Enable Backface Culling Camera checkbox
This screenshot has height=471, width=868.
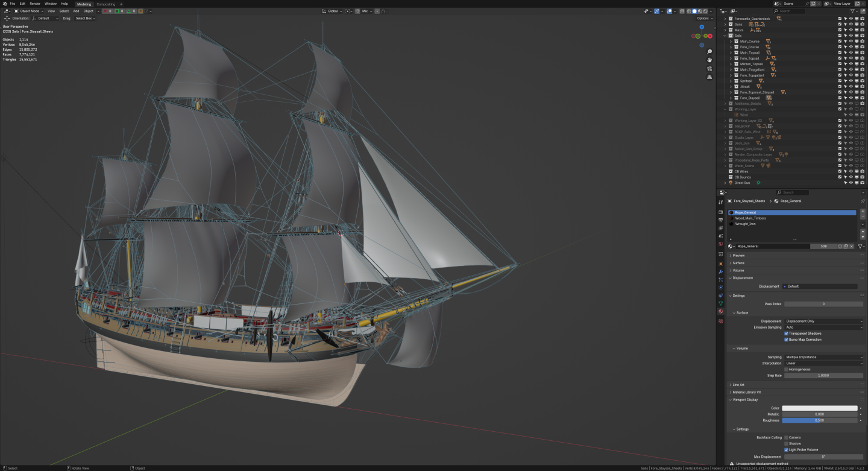786,437
